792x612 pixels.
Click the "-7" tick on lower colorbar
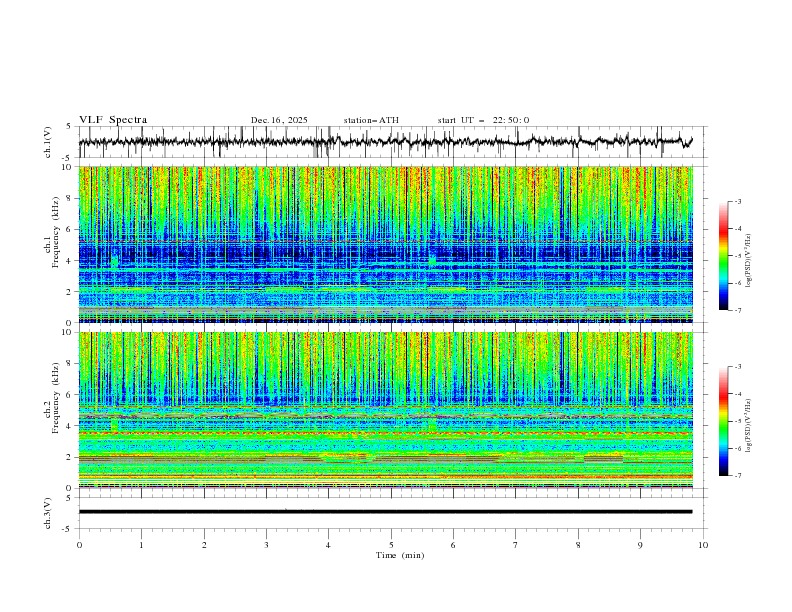coord(737,476)
